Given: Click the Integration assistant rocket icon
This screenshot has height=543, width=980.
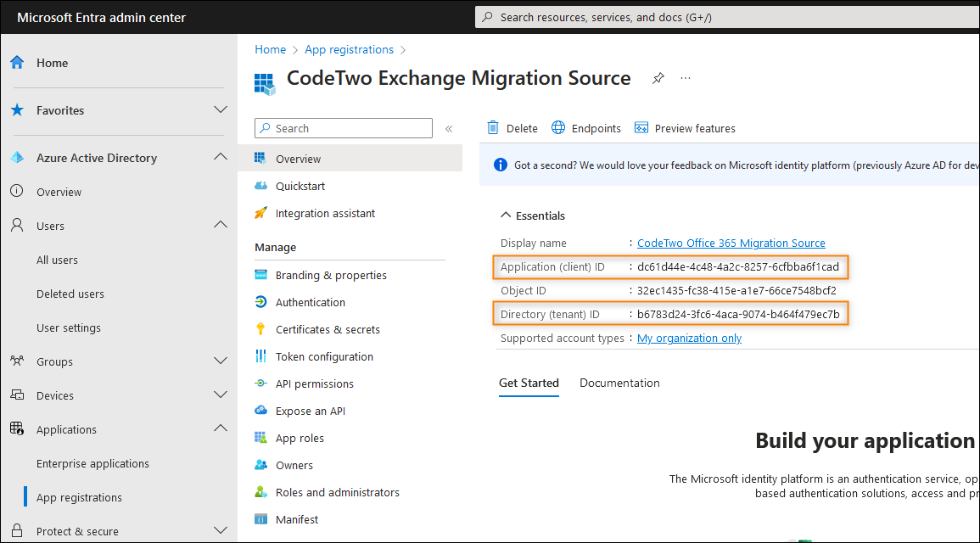Looking at the screenshot, I should [x=260, y=213].
